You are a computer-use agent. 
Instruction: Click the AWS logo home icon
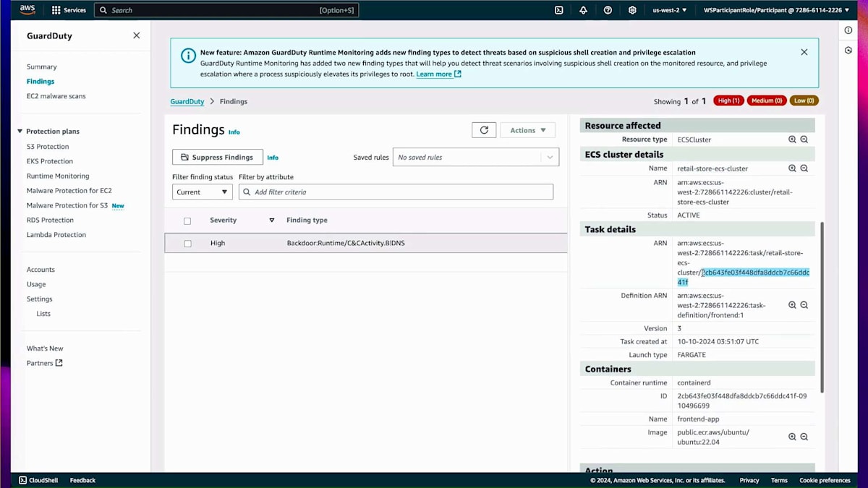pos(27,10)
